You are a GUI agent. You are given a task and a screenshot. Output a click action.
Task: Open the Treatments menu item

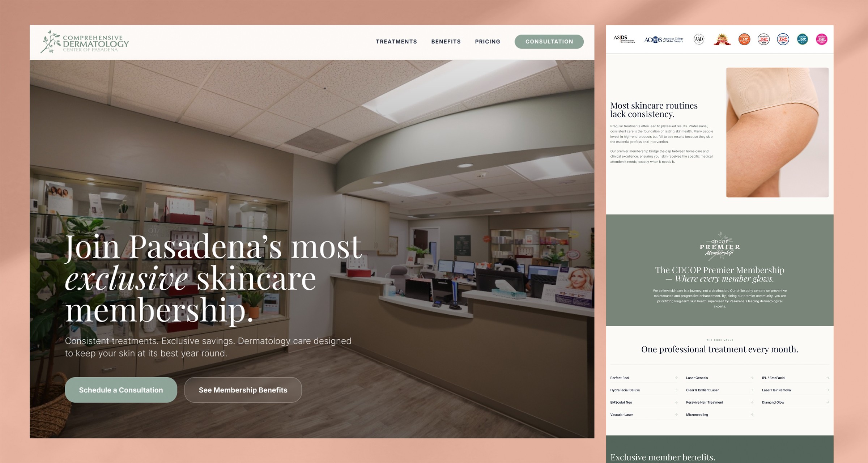[396, 42]
